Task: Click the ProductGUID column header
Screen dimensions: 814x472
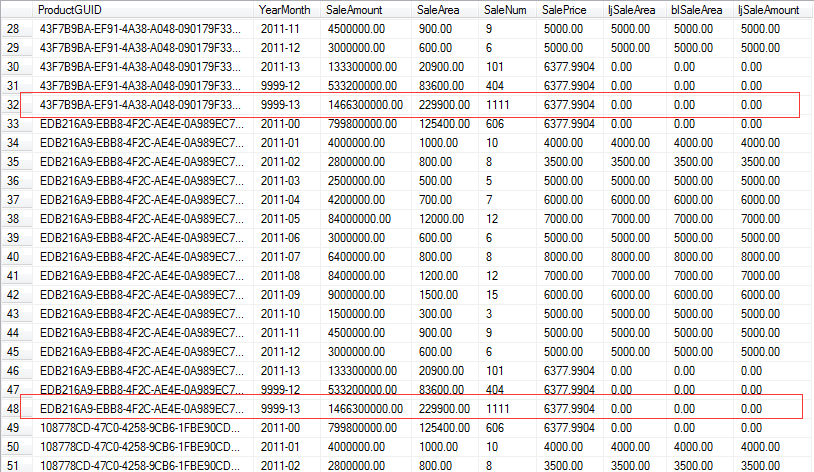Action: tap(70, 10)
